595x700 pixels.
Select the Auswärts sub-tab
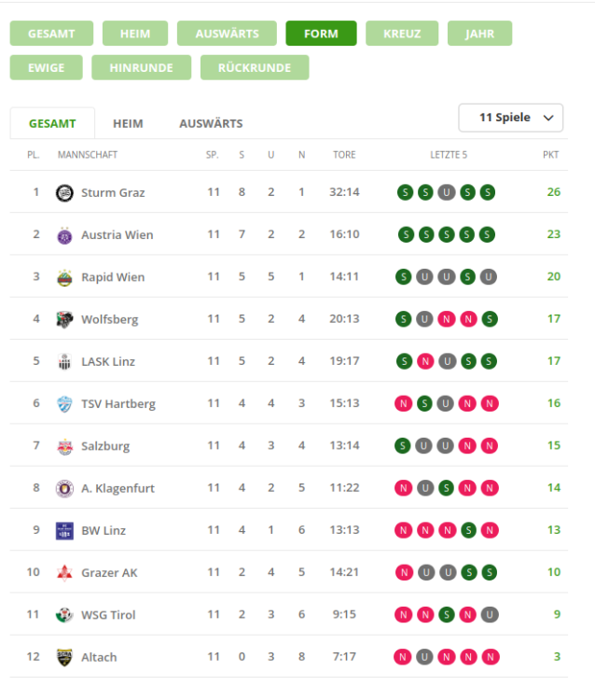pos(211,123)
